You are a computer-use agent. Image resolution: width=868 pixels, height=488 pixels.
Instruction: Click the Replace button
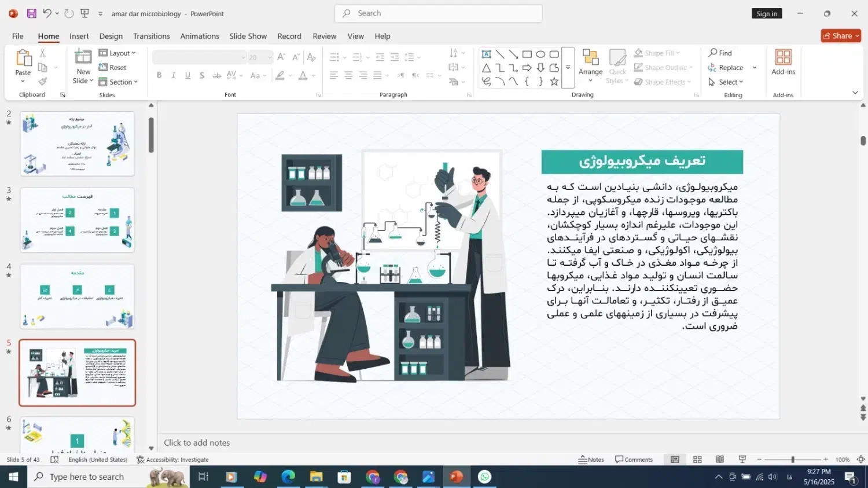(726, 68)
